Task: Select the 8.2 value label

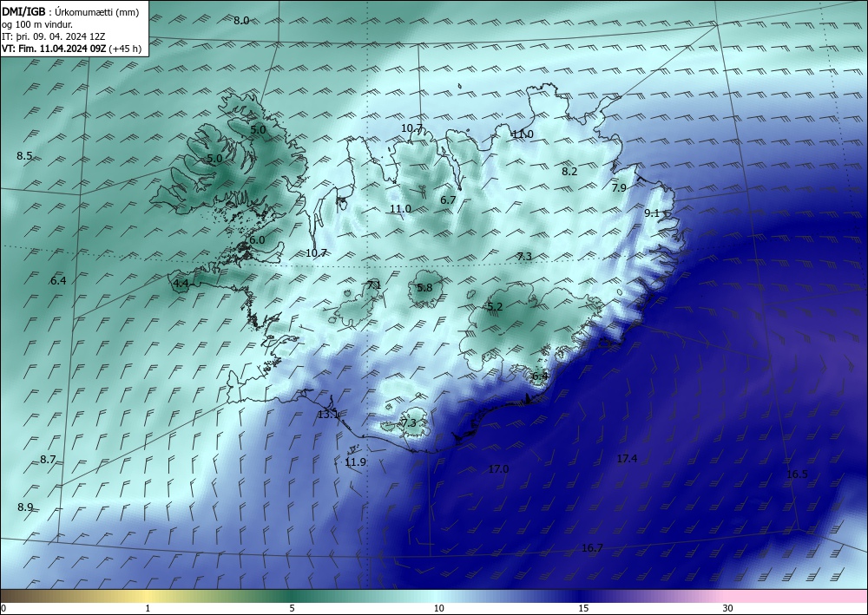Action: 569,172
